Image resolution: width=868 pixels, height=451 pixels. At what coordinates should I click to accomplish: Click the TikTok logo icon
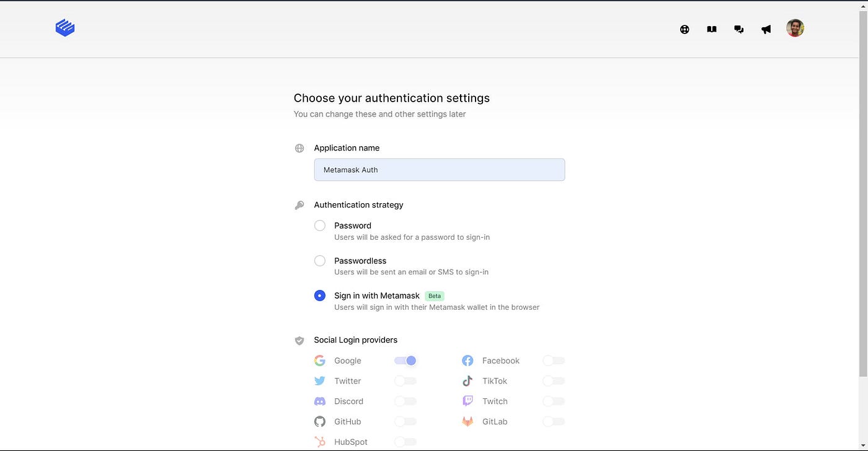[467, 381]
